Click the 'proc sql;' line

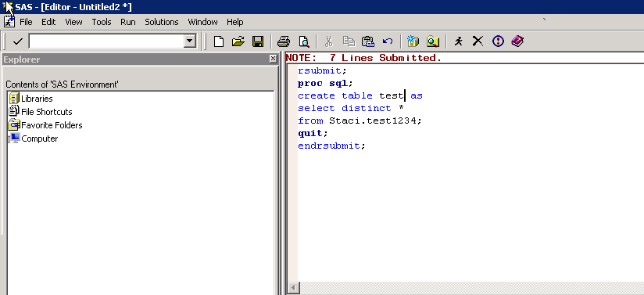point(325,83)
